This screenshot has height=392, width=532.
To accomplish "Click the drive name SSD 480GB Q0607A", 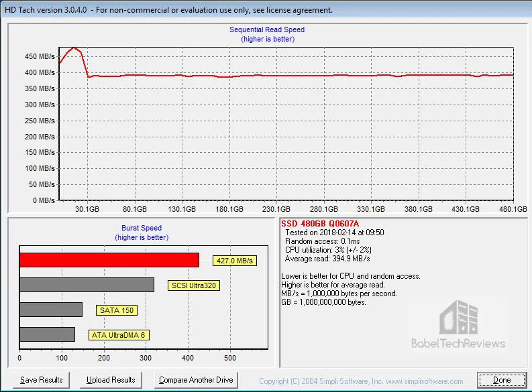I will pyautogui.click(x=320, y=224).
